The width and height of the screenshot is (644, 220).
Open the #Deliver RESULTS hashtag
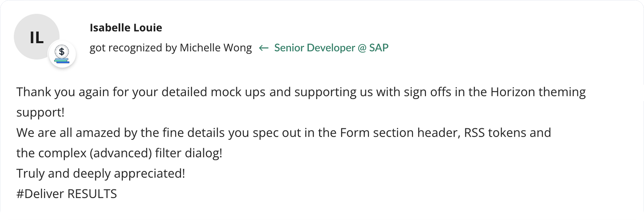tap(67, 194)
